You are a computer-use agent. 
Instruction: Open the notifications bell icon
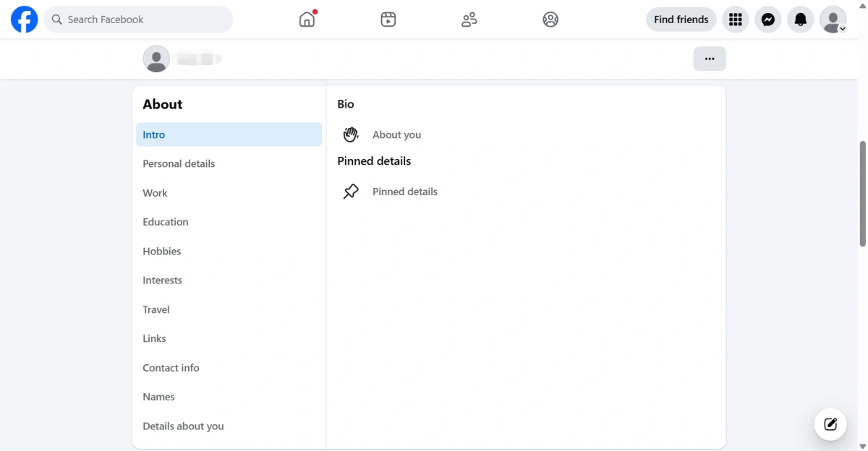801,20
